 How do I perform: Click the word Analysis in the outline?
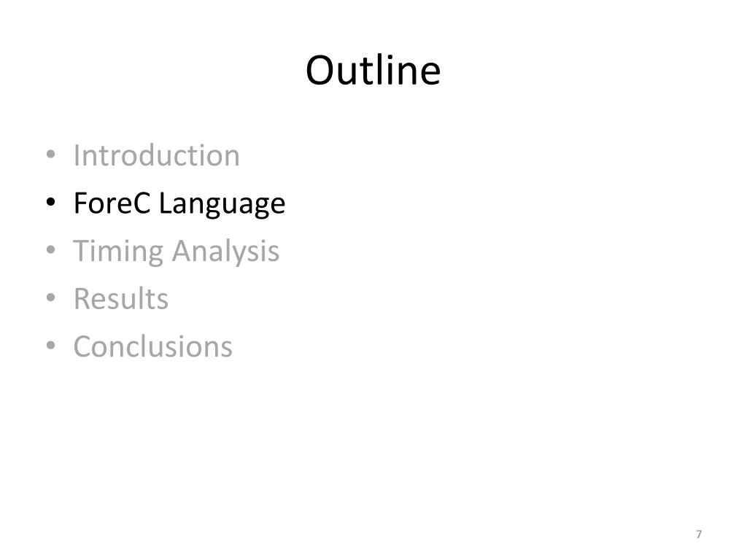pos(225,252)
